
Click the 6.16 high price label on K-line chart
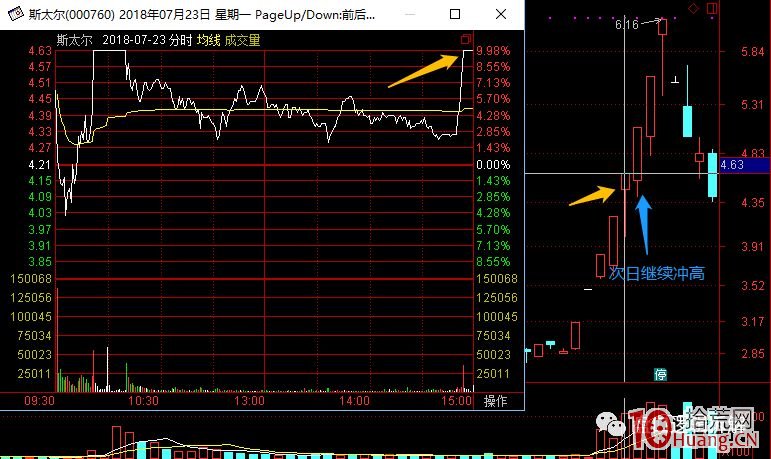627,24
